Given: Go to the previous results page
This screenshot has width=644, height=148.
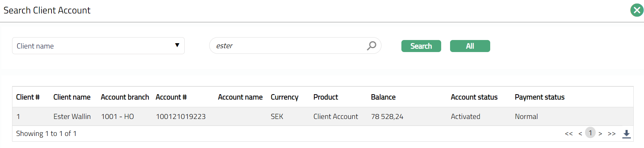Looking at the screenshot, I should [580, 134].
